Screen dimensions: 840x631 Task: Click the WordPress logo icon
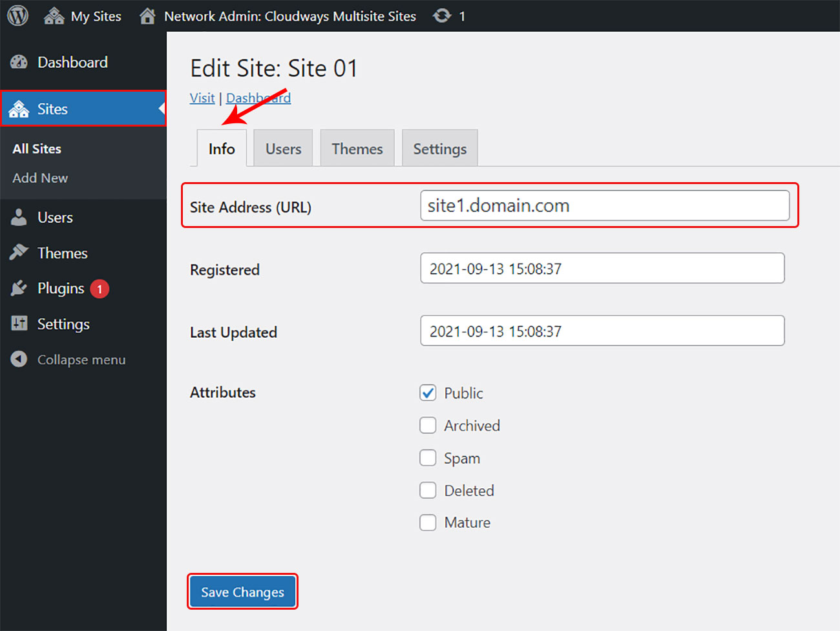(x=17, y=16)
